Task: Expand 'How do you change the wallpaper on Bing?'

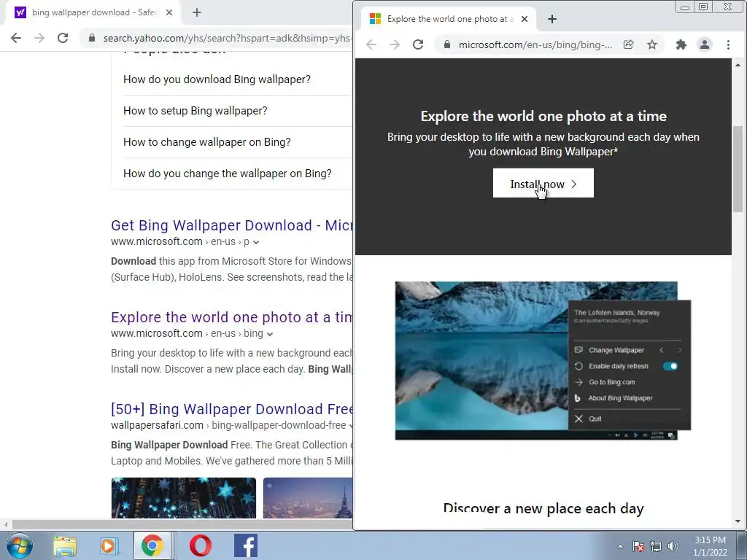Action: click(x=228, y=174)
